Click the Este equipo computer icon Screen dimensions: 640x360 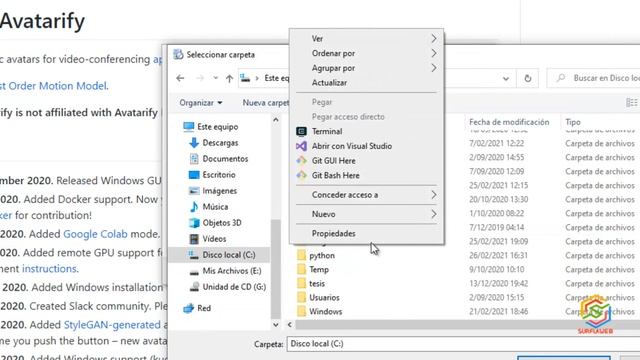189,127
